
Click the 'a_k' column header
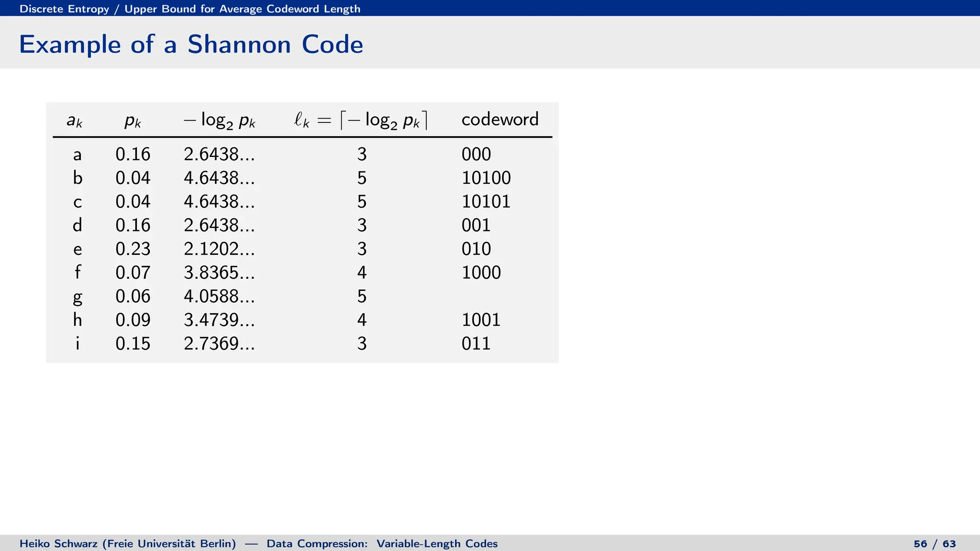click(x=75, y=121)
